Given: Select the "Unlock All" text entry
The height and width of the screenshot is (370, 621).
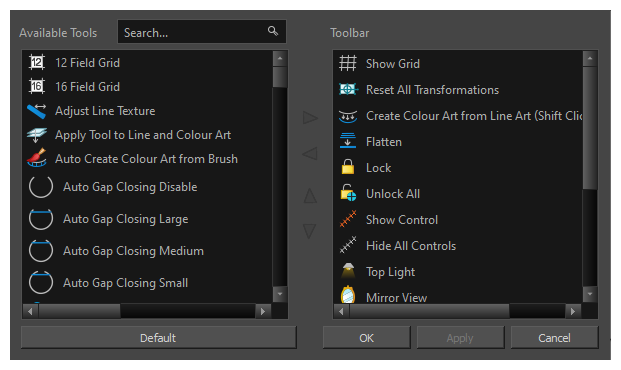Looking at the screenshot, I should pyautogui.click(x=392, y=194).
